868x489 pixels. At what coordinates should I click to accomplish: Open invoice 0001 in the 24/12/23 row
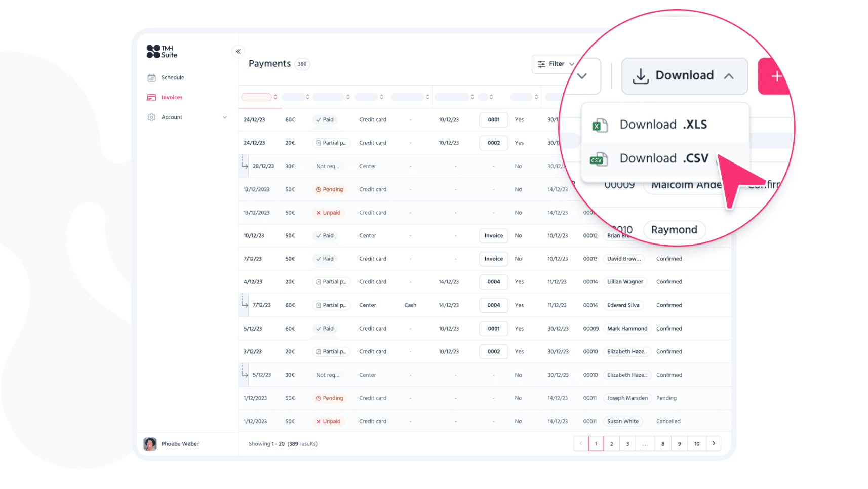coord(494,120)
